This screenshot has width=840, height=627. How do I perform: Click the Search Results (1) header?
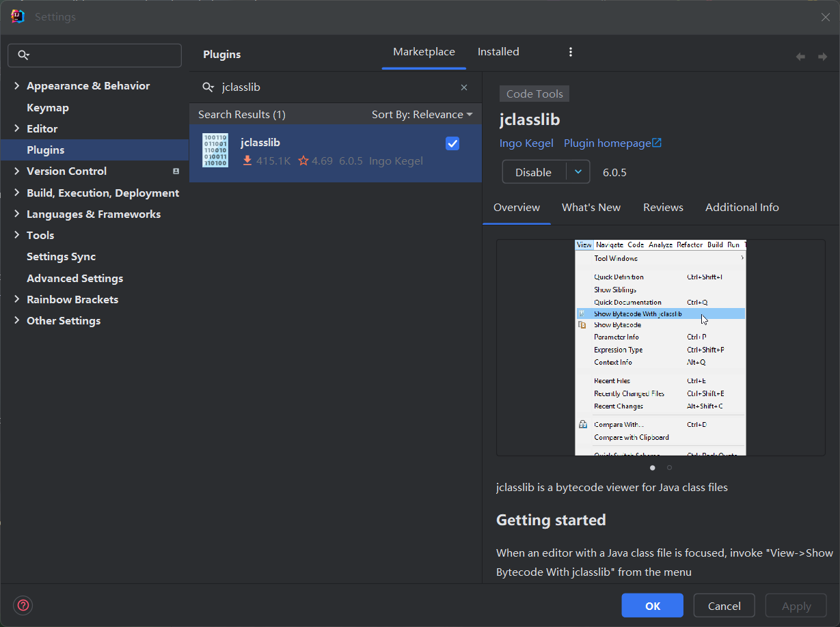[x=242, y=115]
